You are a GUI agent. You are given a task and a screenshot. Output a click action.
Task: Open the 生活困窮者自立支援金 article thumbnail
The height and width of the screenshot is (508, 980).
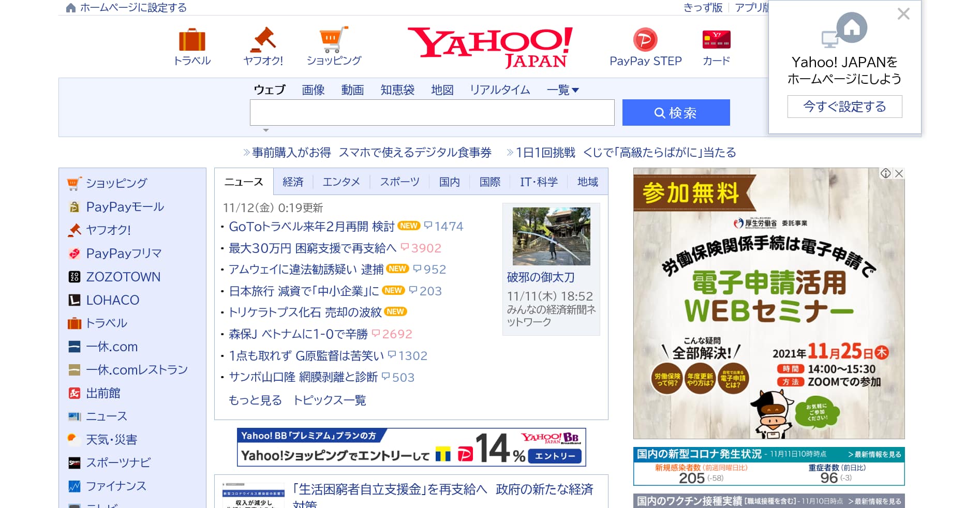[254, 496]
